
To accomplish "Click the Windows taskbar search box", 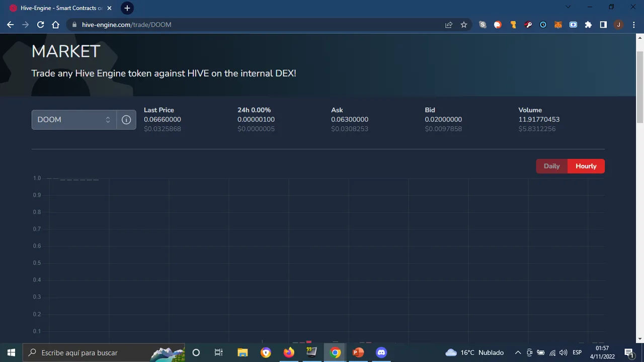I will 104,352.
